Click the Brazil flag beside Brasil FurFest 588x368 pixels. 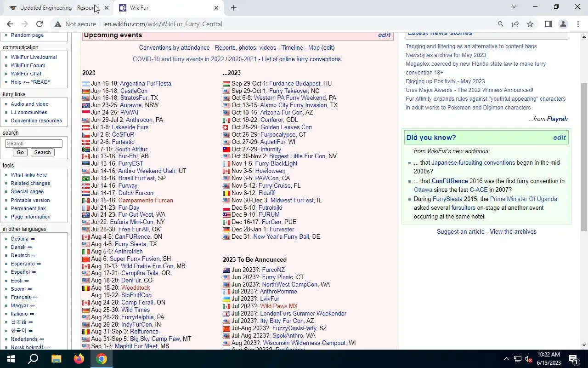tap(86, 178)
